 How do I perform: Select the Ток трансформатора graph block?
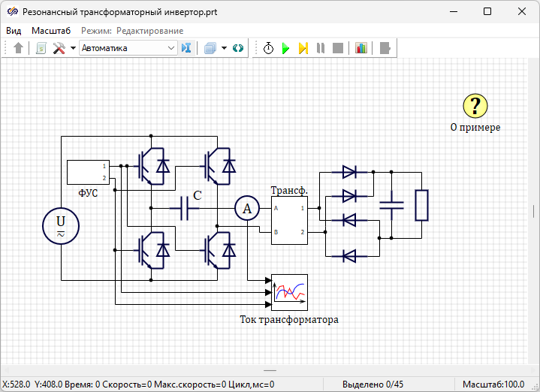tap(290, 291)
